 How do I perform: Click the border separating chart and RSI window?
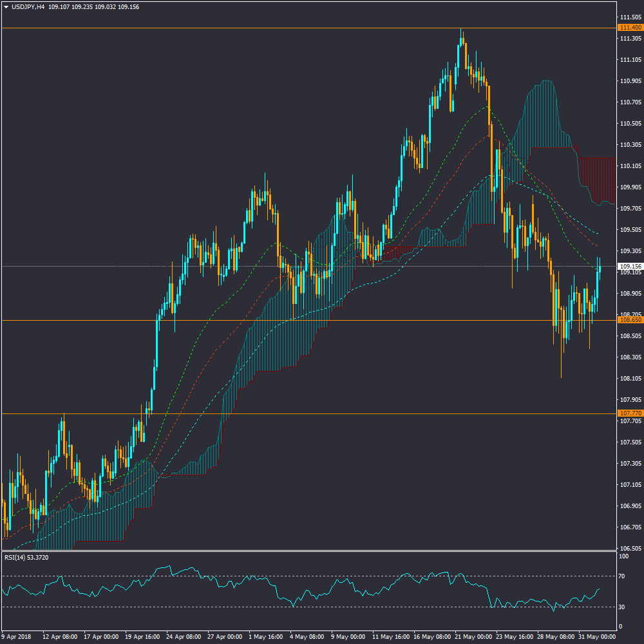pos(309,551)
